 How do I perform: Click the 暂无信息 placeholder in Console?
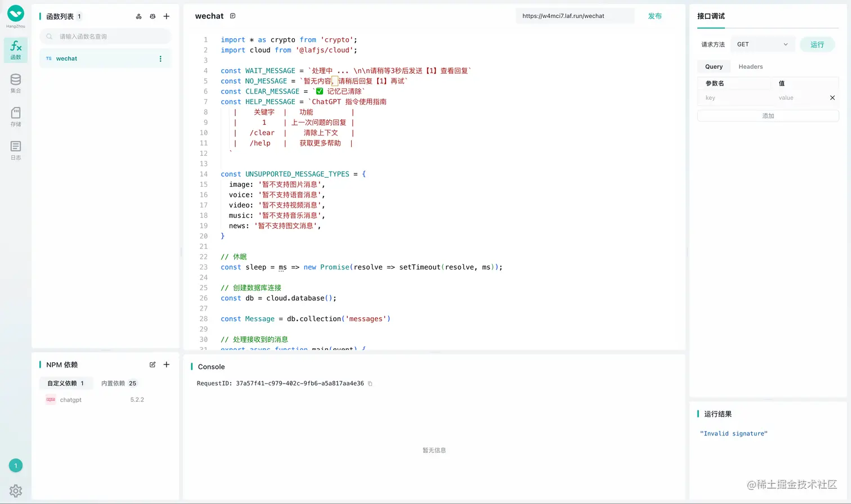434,451
